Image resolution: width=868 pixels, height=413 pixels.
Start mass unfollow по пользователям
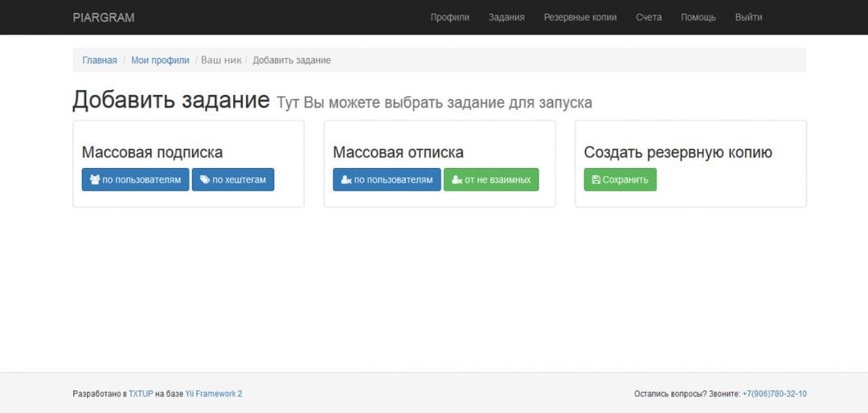tap(387, 179)
